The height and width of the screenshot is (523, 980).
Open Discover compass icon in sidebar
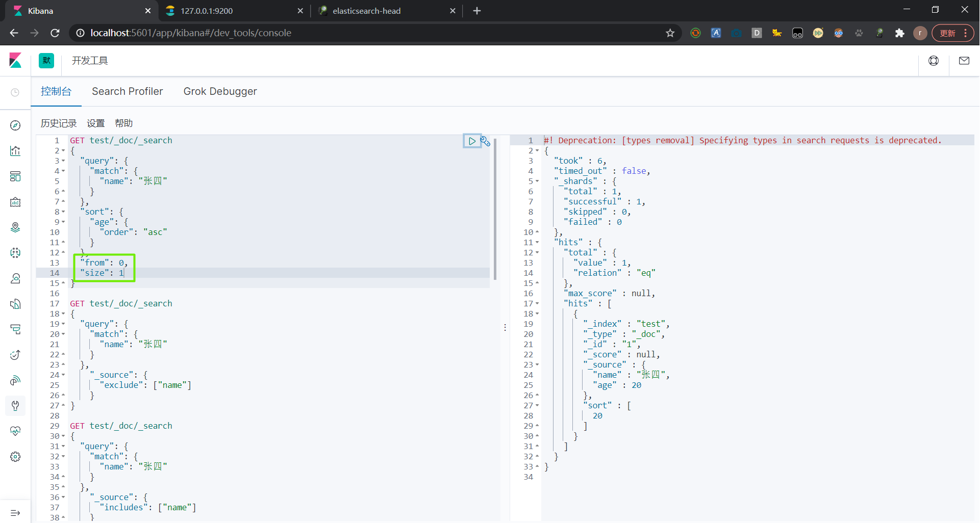(x=15, y=125)
